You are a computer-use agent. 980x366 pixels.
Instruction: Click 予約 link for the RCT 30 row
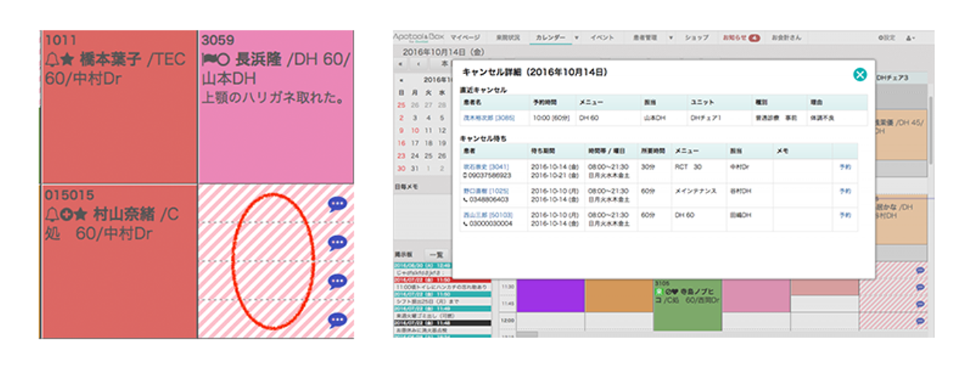(845, 167)
